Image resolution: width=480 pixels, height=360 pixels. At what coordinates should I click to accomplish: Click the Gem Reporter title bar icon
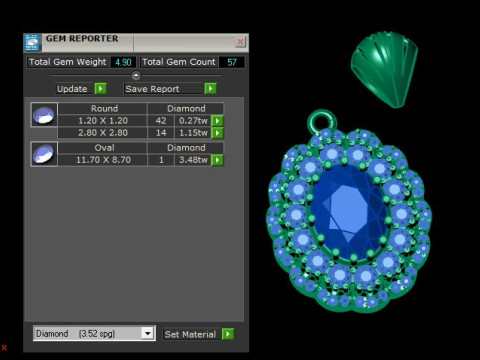click(32, 43)
